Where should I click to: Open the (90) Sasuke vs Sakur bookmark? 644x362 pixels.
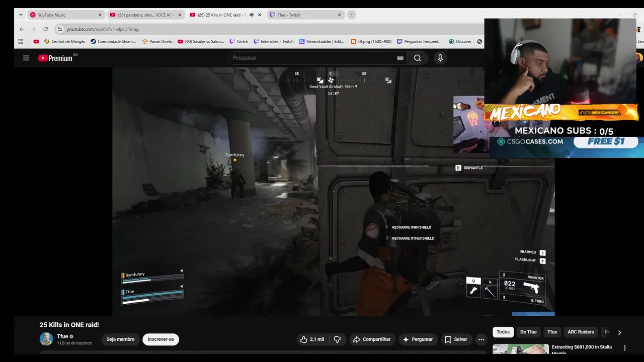[201, 42]
